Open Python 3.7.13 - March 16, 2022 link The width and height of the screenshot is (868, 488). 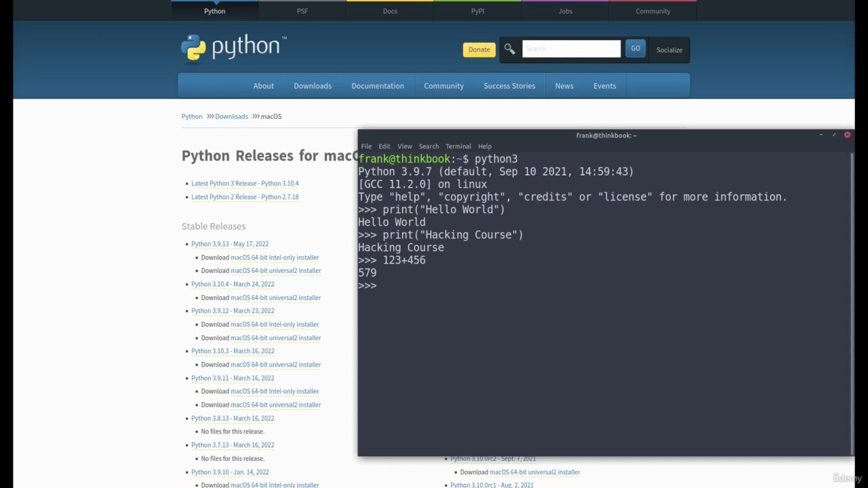233,445
